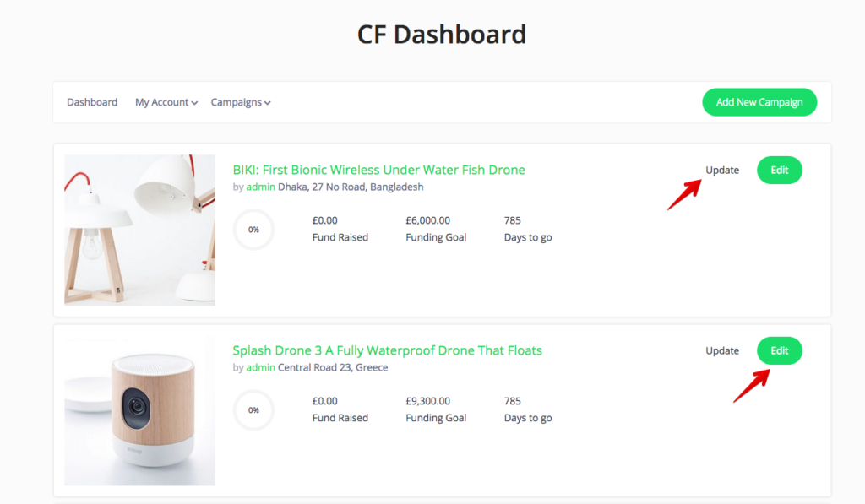Click the 0% progress circle for BIKI
865x504 pixels.
tap(253, 230)
